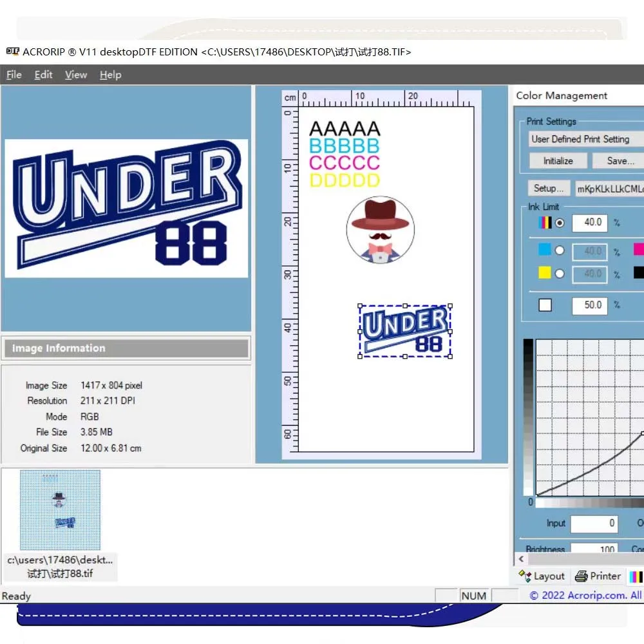
Task: Click the bottom-center selection handle of logo
Action: tap(405, 357)
